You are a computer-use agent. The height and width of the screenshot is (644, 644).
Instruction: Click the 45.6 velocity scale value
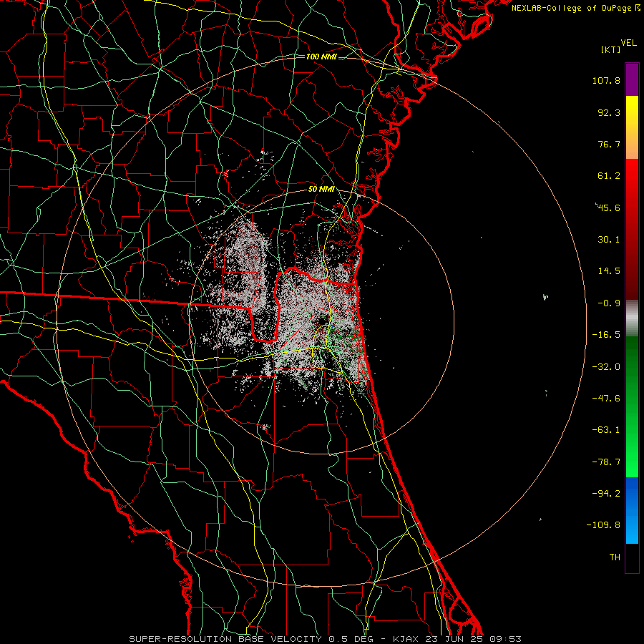click(609, 208)
